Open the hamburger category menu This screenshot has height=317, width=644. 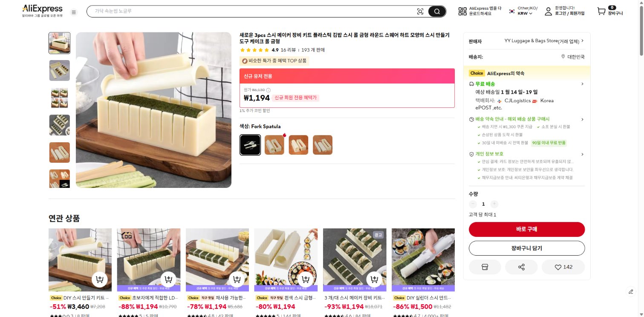74,12
